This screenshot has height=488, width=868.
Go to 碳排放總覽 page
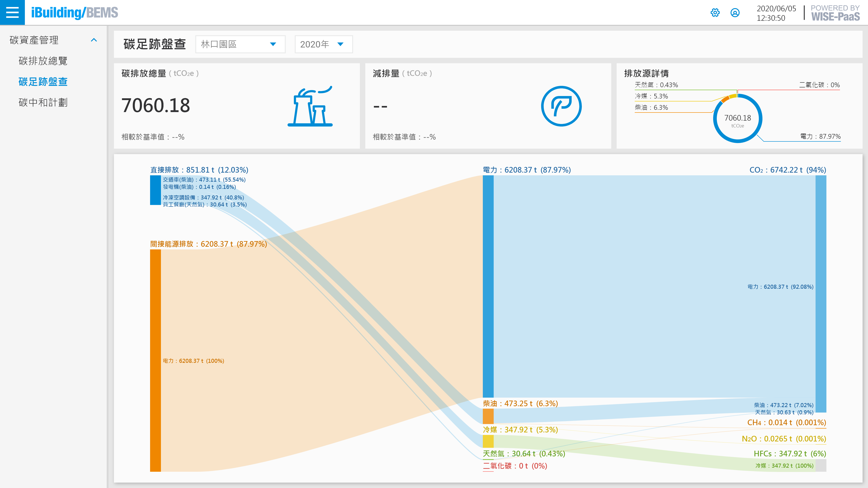tap(43, 61)
